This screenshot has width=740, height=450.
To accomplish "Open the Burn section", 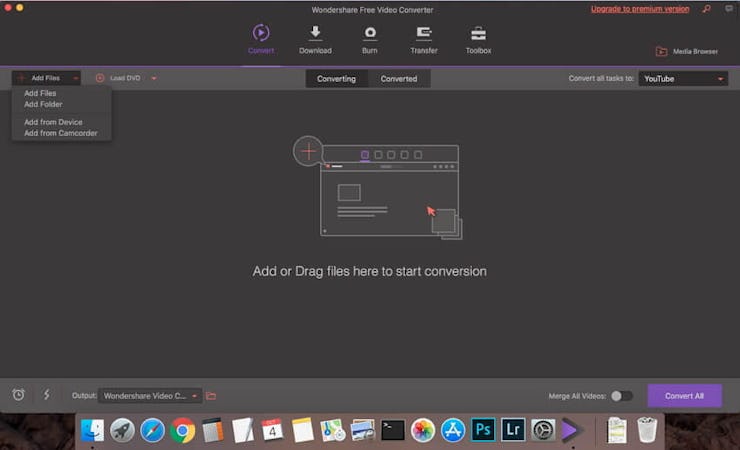I will (x=370, y=39).
